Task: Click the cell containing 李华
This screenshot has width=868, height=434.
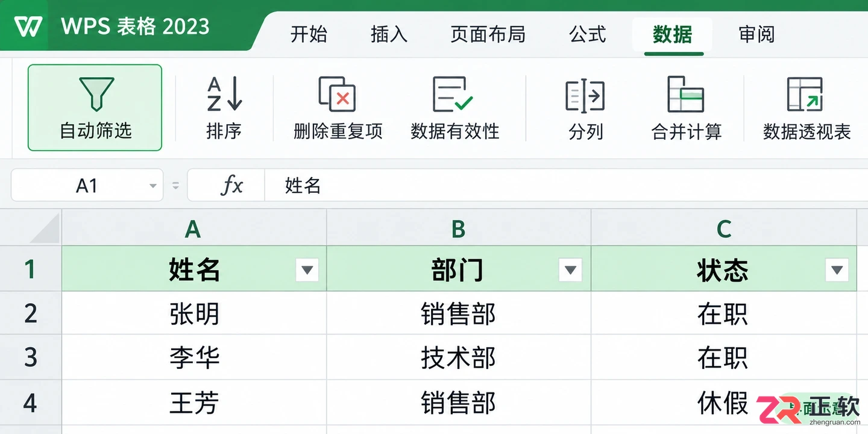Action: click(x=194, y=357)
